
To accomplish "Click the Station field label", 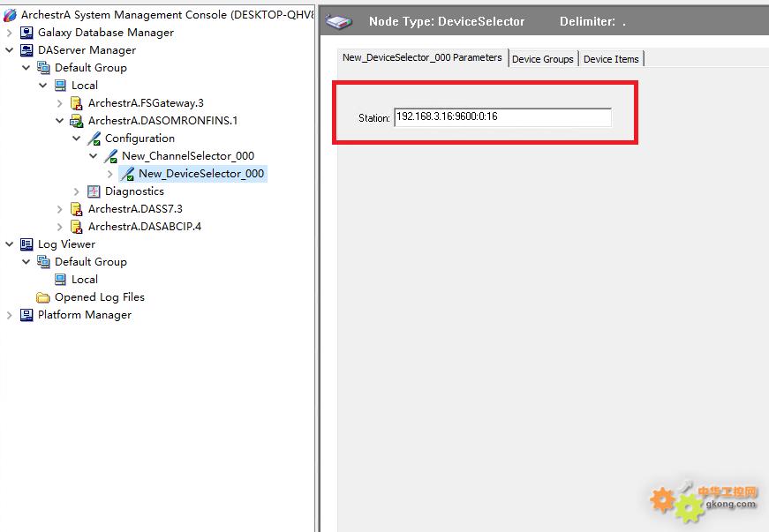I will pos(374,118).
